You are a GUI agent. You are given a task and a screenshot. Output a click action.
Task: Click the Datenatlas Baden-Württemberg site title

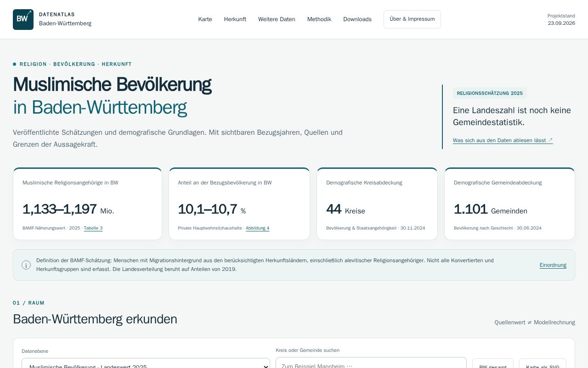(65, 19)
